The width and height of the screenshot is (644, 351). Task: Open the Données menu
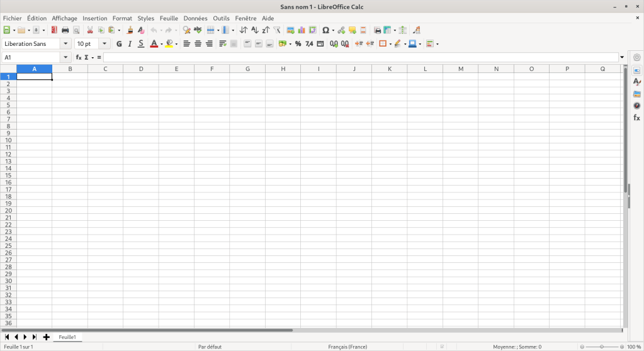click(x=195, y=18)
